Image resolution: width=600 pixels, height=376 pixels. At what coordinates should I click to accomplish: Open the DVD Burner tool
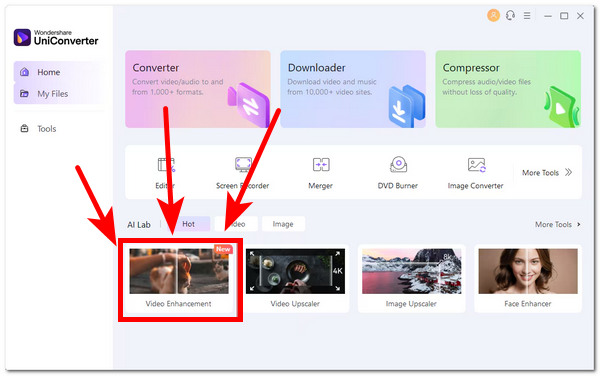click(398, 173)
